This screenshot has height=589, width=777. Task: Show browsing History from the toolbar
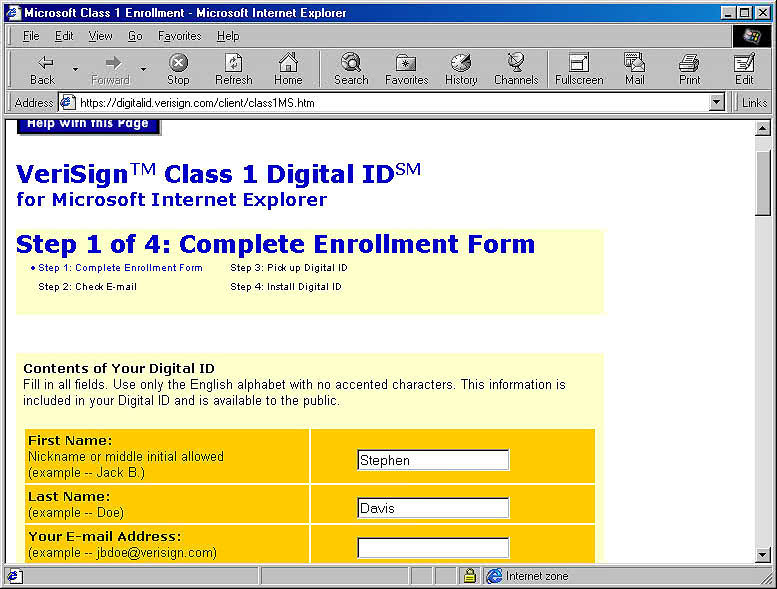click(x=461, y=69)
